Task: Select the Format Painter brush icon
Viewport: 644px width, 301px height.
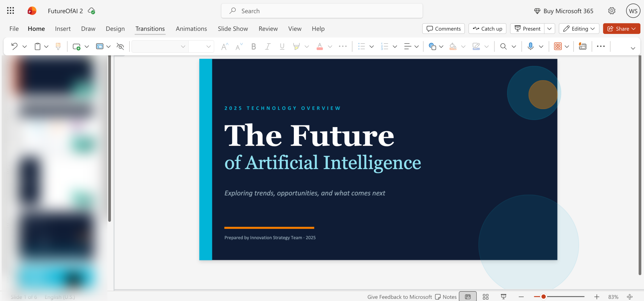Action: pos(58,46)
